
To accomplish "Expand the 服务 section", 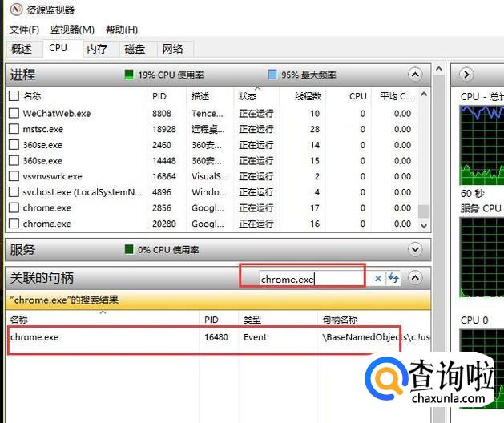I will tap(415, 249).
